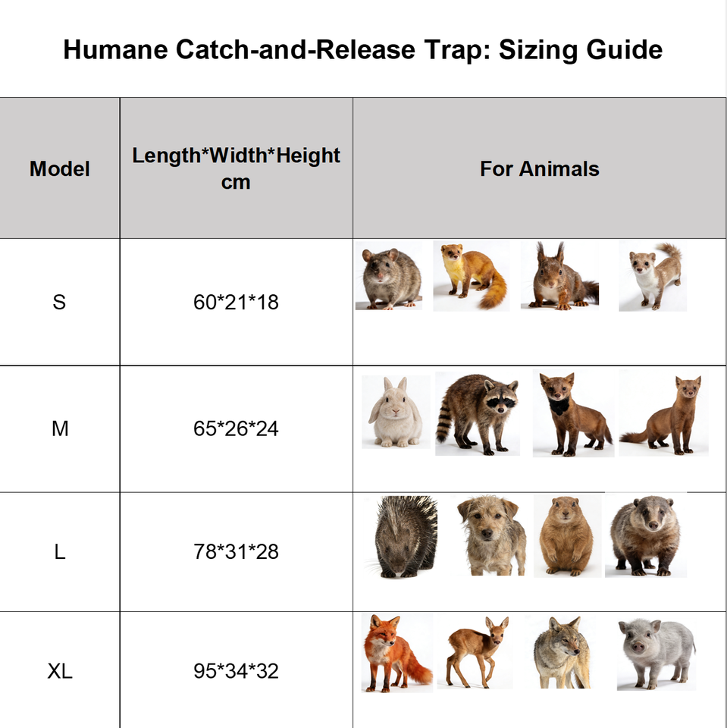Select the XL model cell

tap(60, 670)
